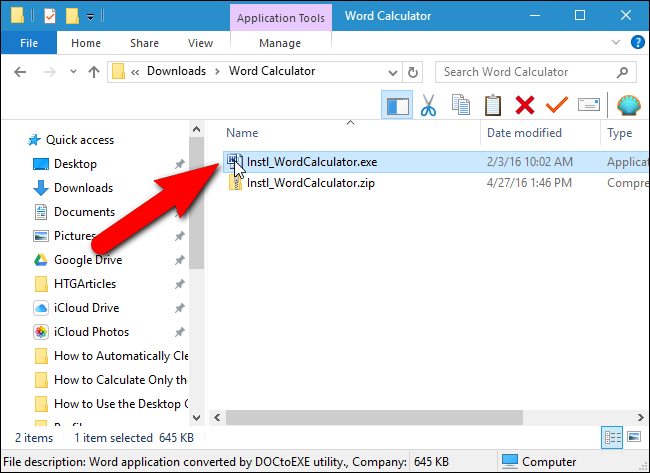Click the Forward navigation arrow
Screen dimensions: 650x473
tap(49, 72)
